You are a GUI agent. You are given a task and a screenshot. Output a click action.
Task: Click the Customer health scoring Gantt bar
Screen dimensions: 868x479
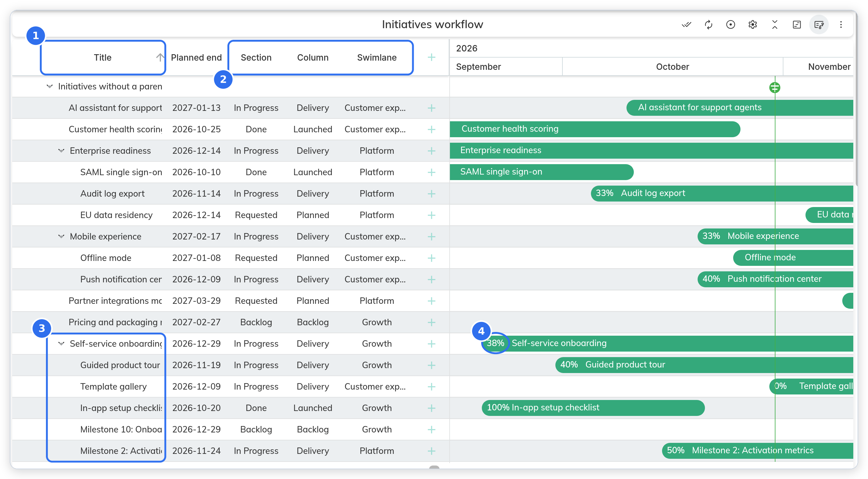click(595, 129)
